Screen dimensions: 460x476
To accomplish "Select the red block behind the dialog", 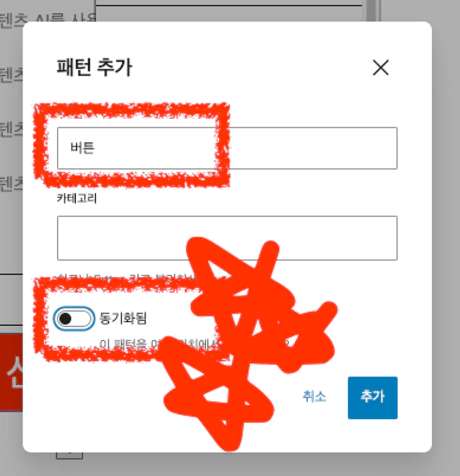I will point(11,372).
